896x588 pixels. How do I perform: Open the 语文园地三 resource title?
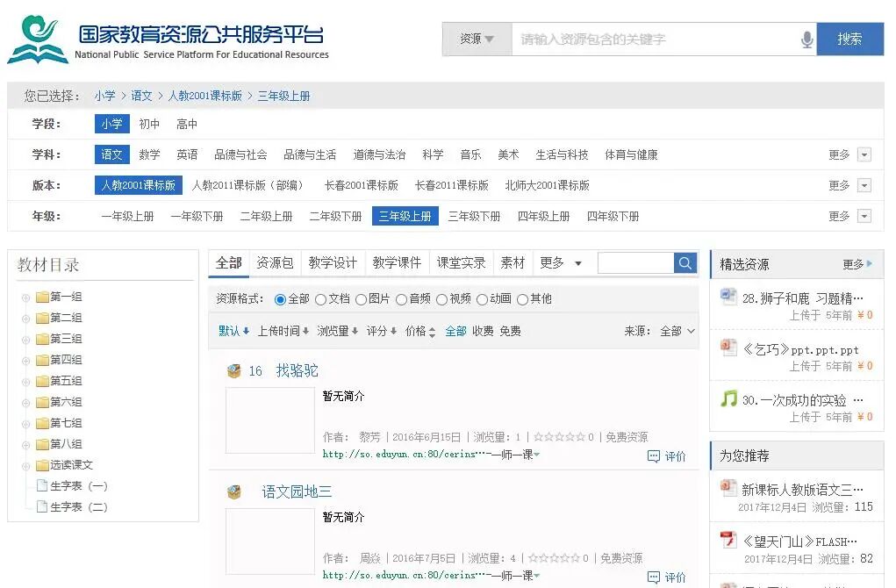[297, 492]
